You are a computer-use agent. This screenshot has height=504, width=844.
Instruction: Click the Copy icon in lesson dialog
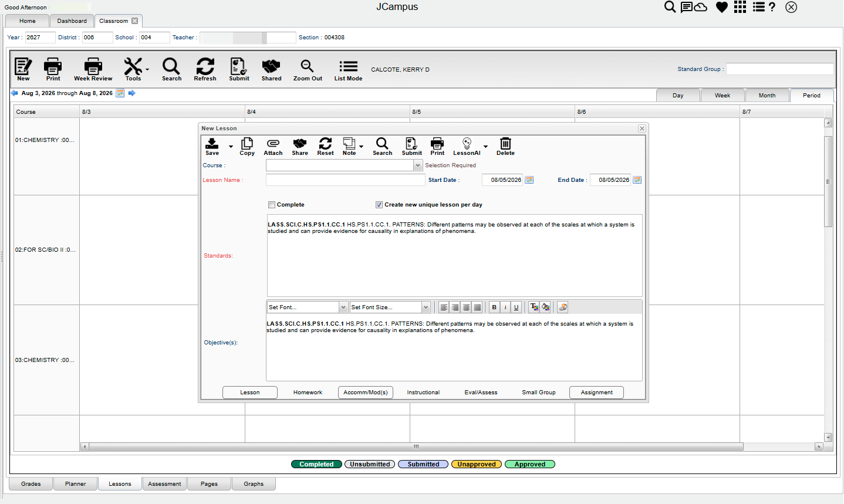click(247, 143)
